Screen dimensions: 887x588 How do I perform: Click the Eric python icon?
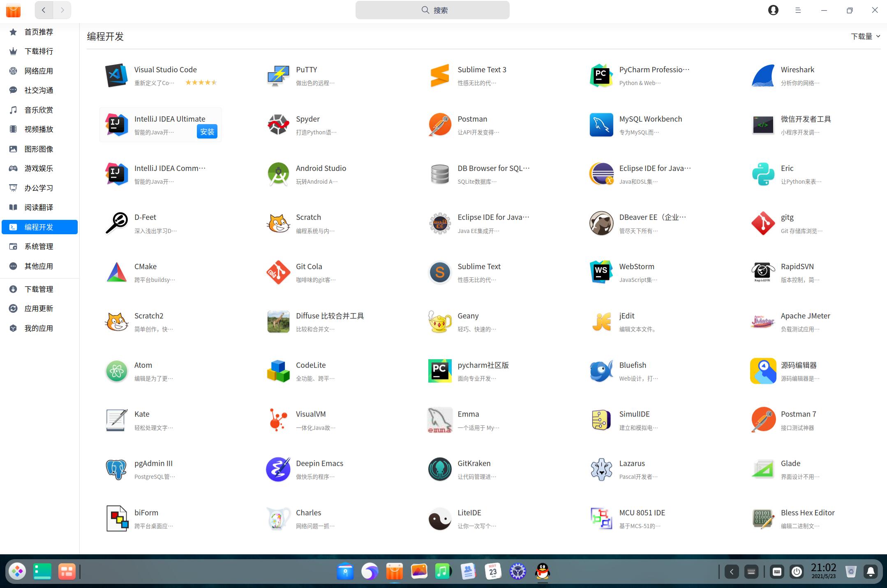click(763, 174)
